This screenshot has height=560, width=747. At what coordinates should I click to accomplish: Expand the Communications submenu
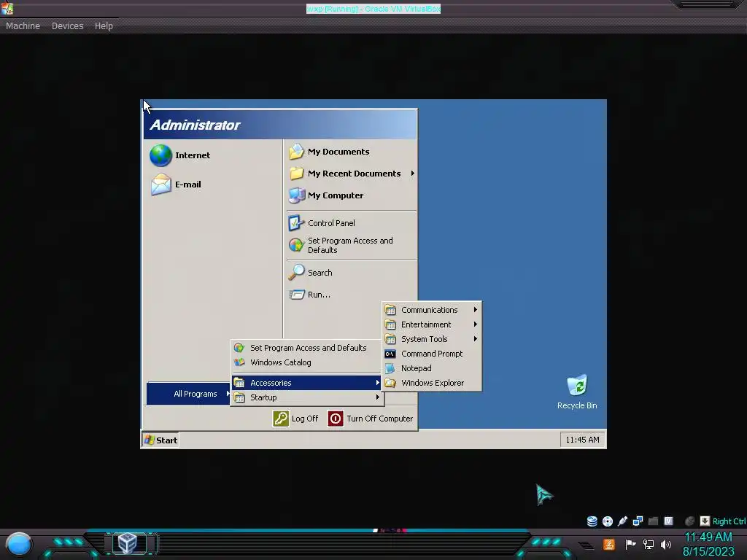[x=432, y=310]
